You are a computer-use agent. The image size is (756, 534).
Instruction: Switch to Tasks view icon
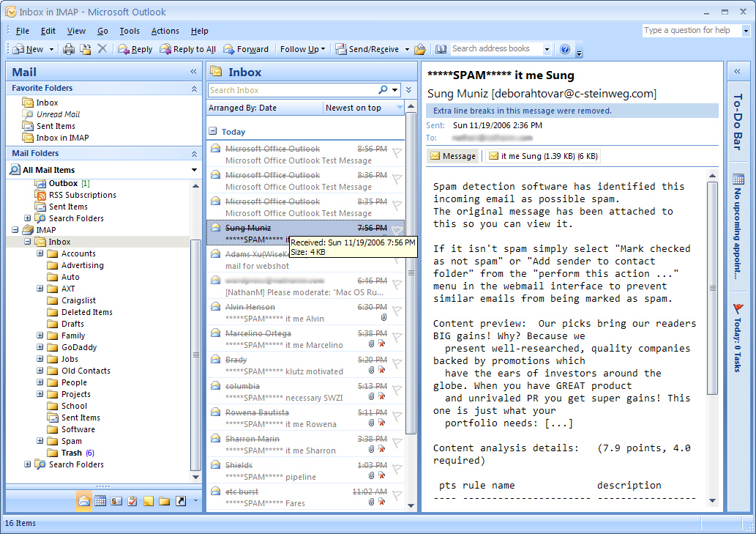[132, 501]
